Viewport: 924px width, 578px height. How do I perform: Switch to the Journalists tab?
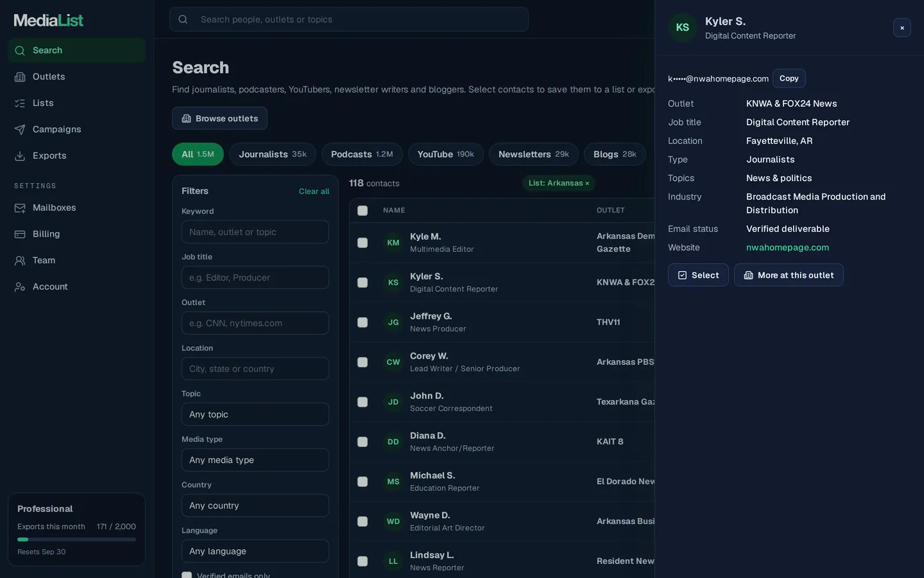[x=273, y=154]
